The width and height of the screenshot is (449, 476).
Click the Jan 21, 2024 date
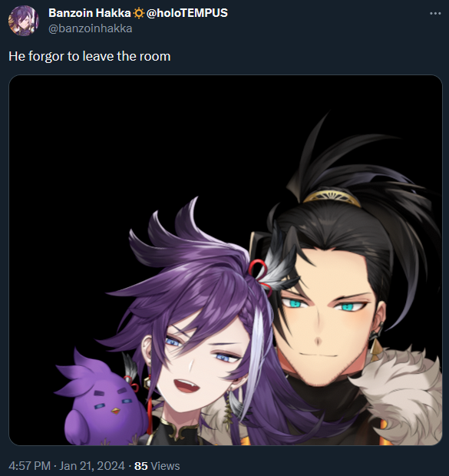coord(91,466)
